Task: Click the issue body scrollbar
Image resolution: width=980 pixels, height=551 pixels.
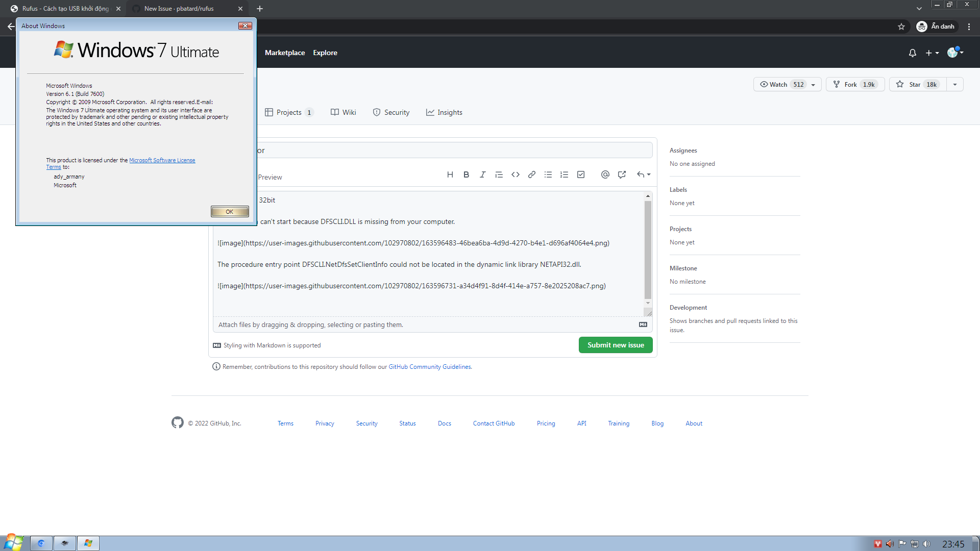Action: [x=648, y=250]
